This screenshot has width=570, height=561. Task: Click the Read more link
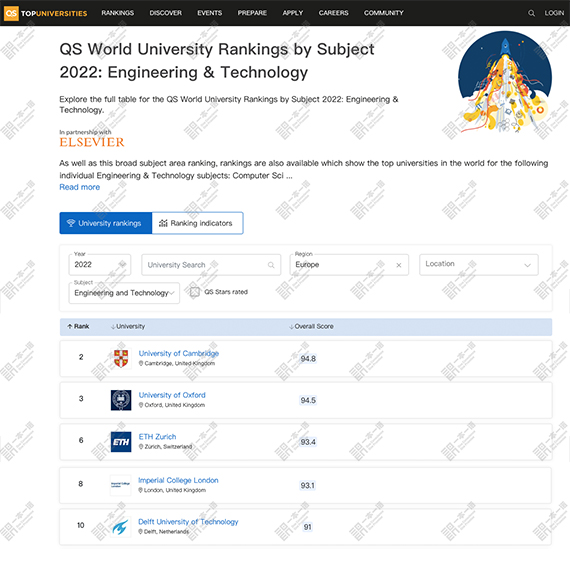(80, 187)
